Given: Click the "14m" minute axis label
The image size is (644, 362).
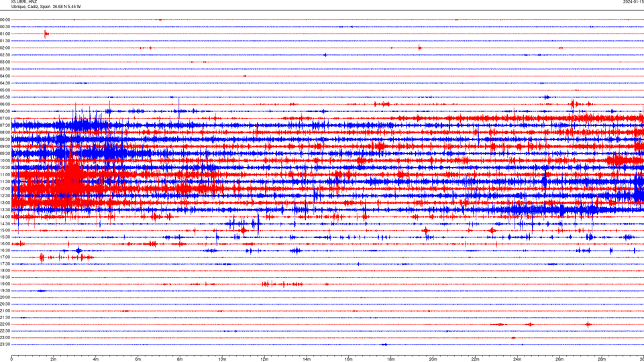Looking at the screenshot, I should (307, 359).
